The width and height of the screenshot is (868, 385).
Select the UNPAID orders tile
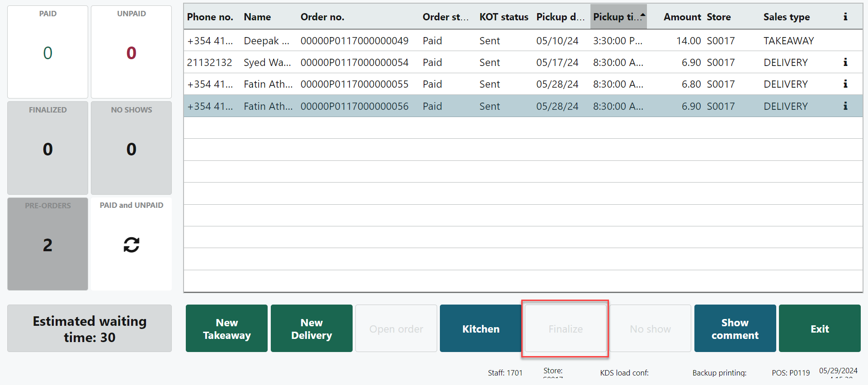(x=131, y=52)
